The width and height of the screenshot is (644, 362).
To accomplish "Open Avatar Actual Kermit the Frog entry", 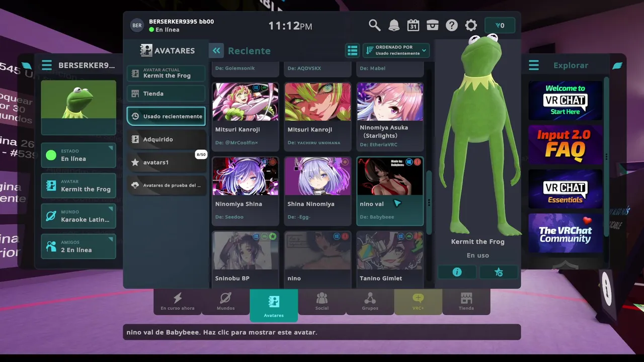I will coord(166,73).
